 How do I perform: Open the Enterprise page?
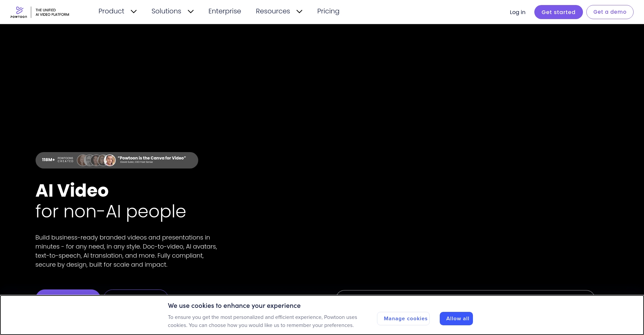(224, 11)
